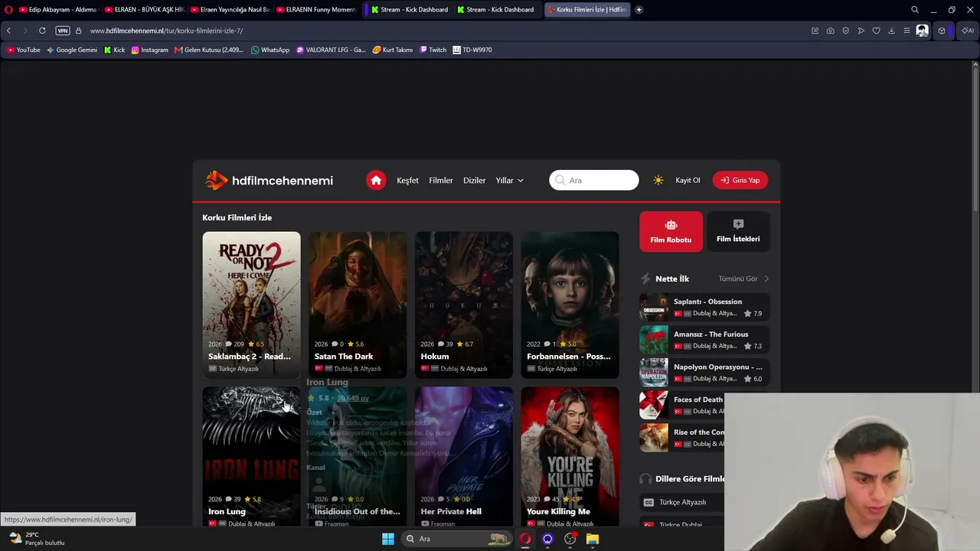
Task: Open the extensions cube icon
Action: 942,31
